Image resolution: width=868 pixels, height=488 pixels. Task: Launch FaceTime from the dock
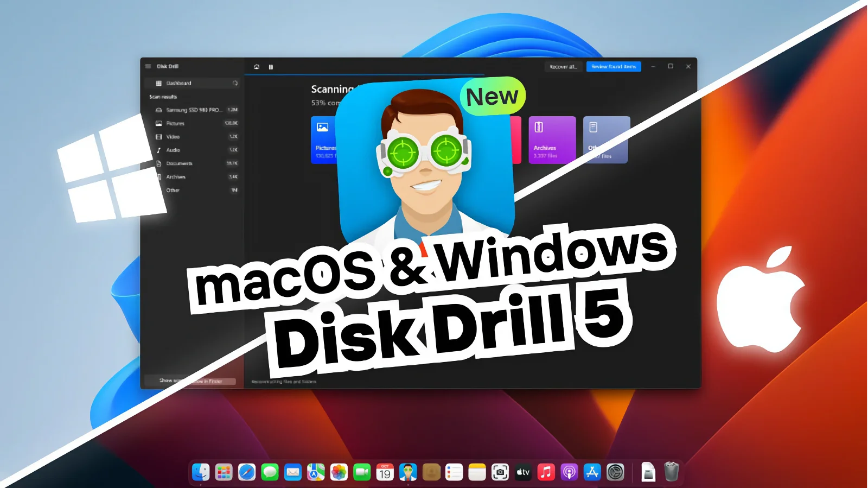click(362, 472)
